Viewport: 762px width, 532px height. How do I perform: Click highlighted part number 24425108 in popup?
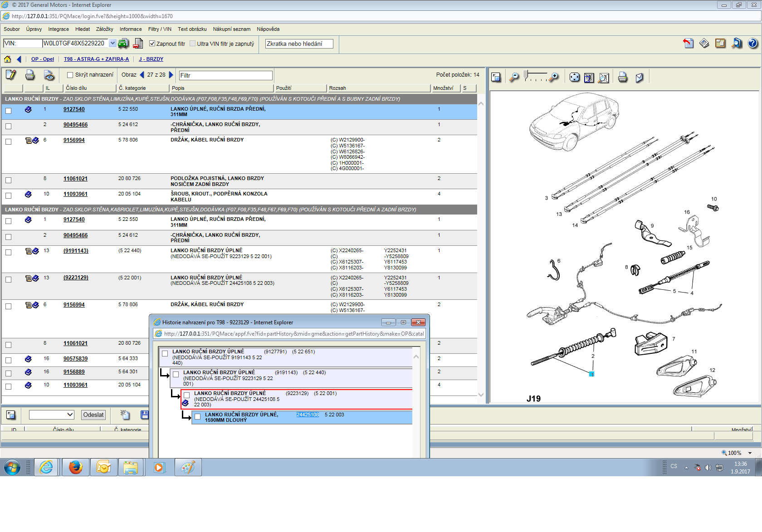[308, 415]
